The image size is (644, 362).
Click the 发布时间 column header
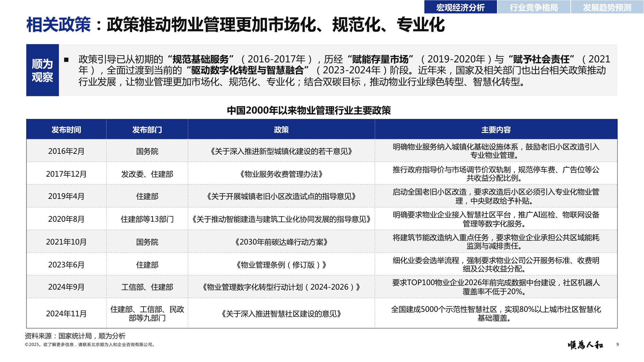pyautogui.click(x=66, y=131)
